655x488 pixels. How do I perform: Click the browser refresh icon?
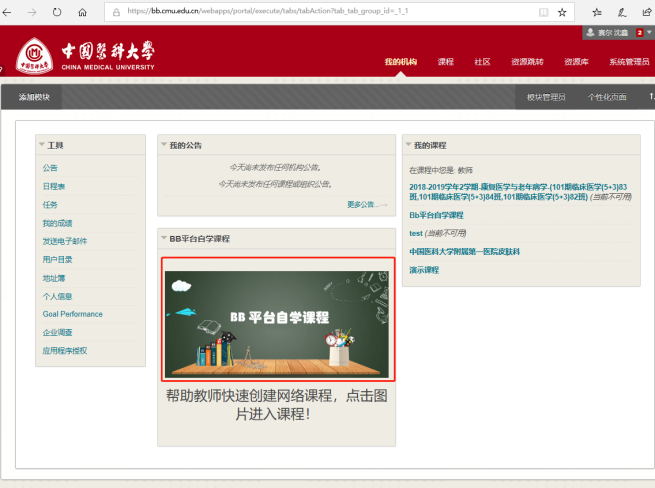click(57, 12)
